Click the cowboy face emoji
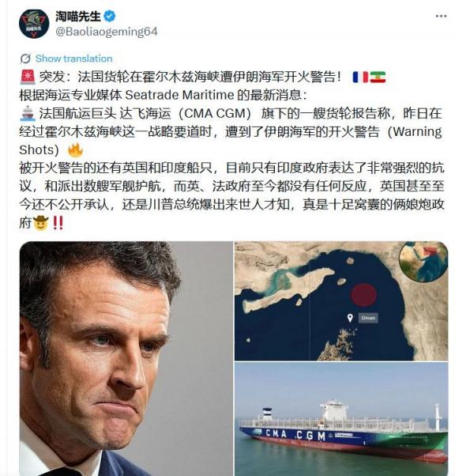 pyautogui.click(x=40, y=223)
